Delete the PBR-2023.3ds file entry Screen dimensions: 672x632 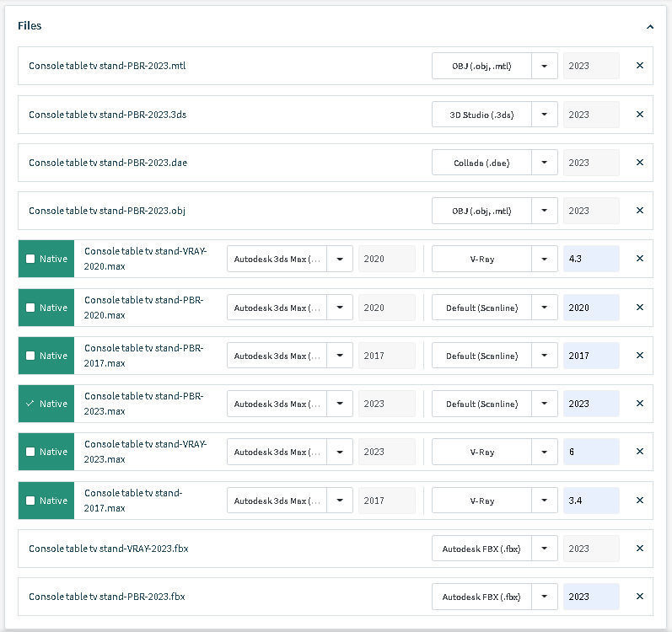click(x=640, y=115)
